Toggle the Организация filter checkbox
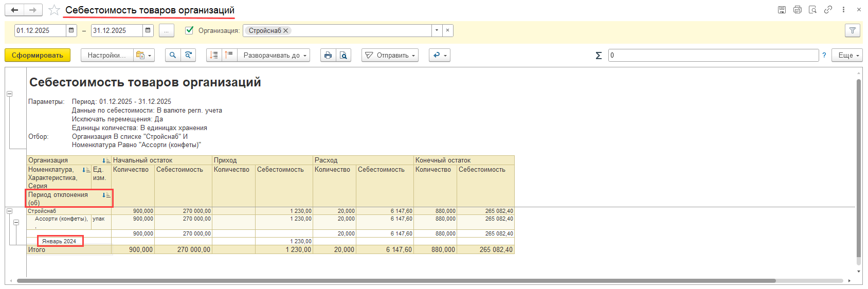 click(x=189, y=30)
